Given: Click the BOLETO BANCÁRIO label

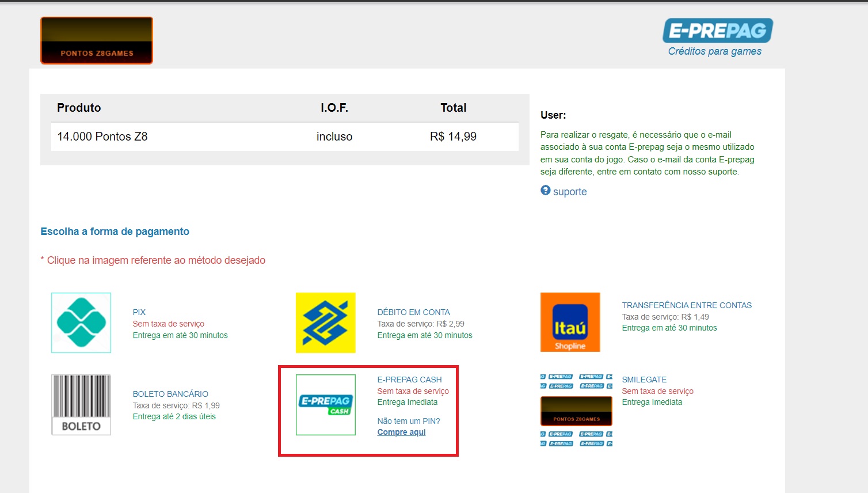Looking at the screenshot, I should coord(170,394).
